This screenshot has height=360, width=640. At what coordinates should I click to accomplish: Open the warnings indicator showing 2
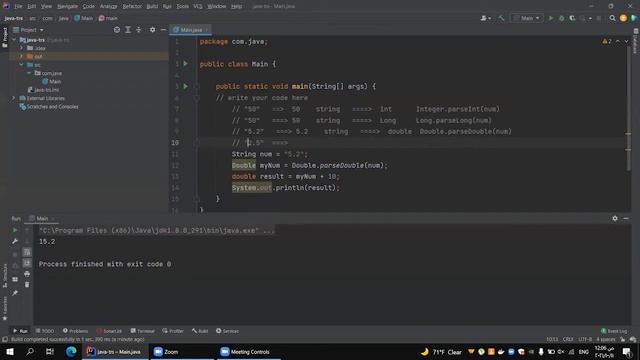pyautogui.click(x=607, y=41)
